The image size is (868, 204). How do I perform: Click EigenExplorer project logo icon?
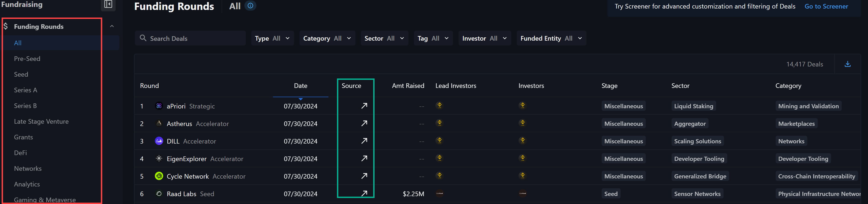(x=159, y=159)
